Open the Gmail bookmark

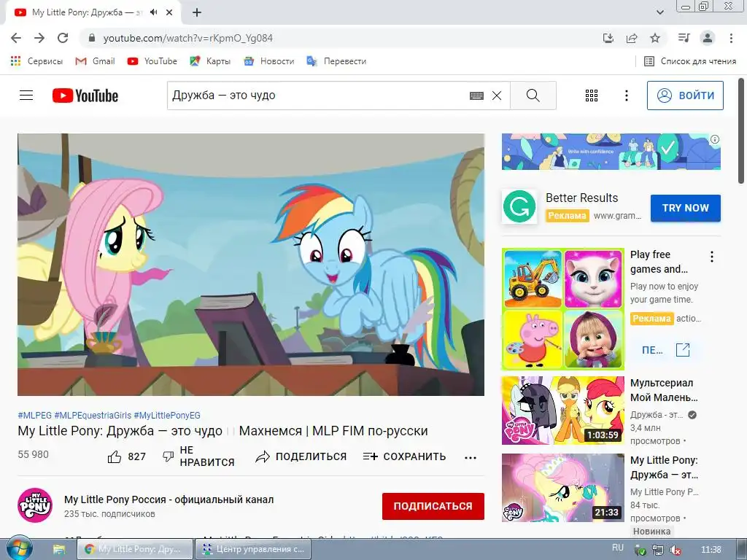pos(96,61)
